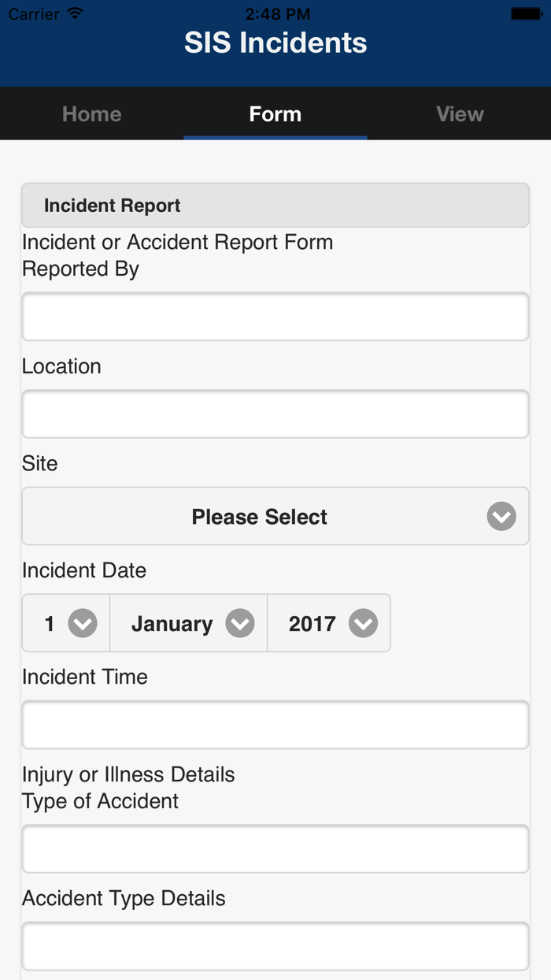Open the Site selection dropdown
Image resolution: width=551 pixels, height=980 pixels.
[x=275, y=516]
